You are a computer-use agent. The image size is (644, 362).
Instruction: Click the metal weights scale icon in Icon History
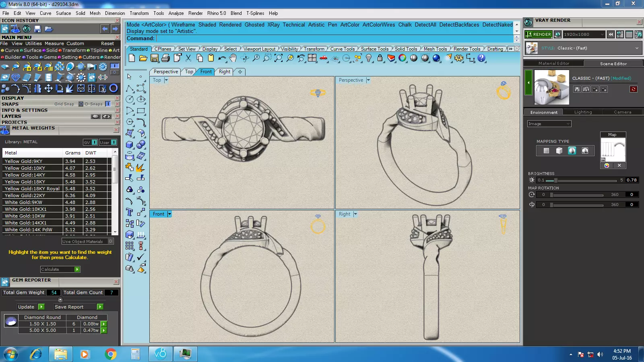15,29
